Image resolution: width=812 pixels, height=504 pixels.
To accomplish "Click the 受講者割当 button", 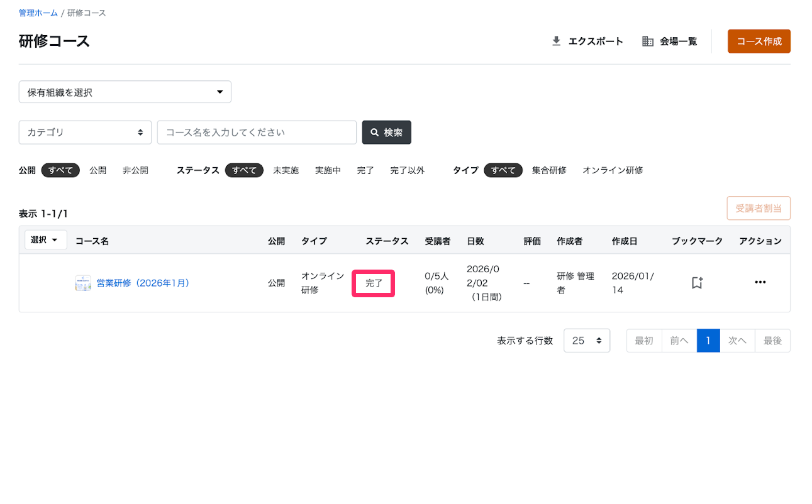I will pos(759,208).
